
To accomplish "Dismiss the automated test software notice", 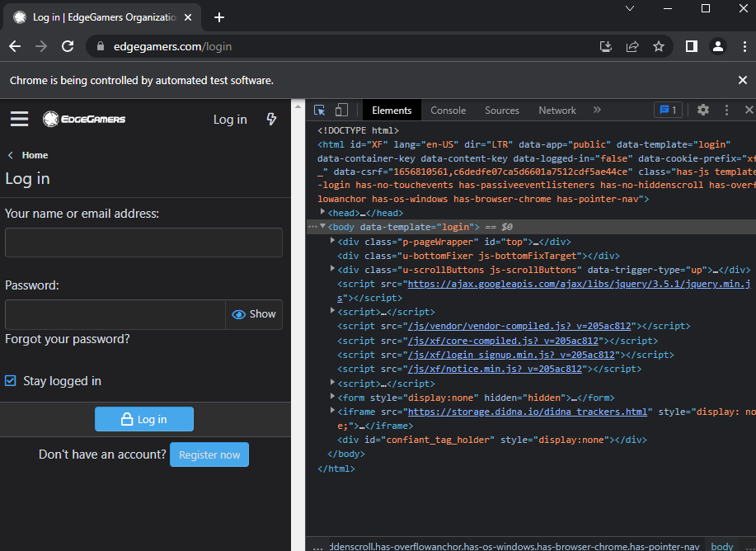I will (743, 80).
